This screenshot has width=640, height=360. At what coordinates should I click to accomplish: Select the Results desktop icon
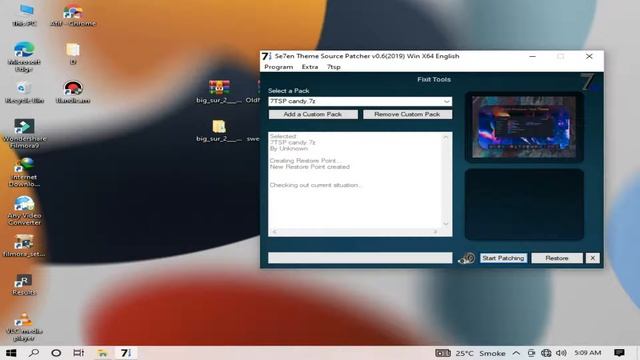(x=24, y=284)
